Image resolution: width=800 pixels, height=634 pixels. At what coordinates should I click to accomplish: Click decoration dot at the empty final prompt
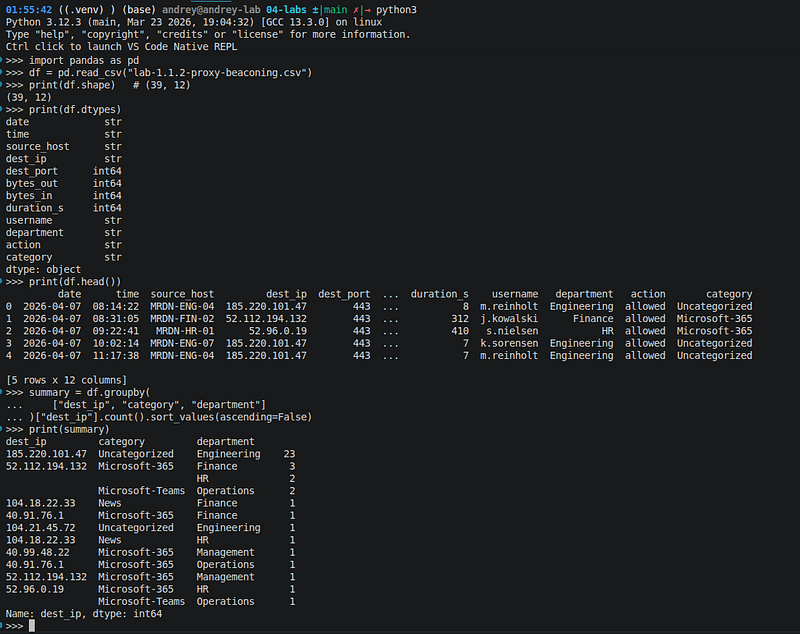[x=1, y=626]
